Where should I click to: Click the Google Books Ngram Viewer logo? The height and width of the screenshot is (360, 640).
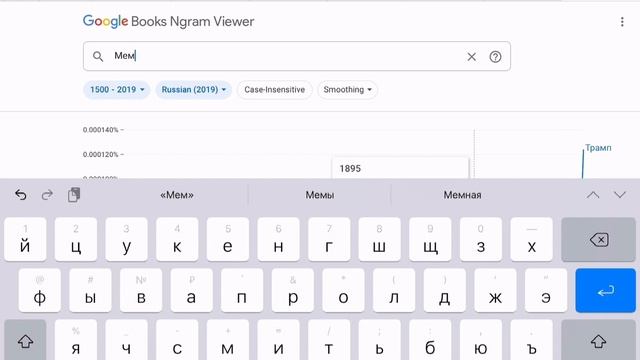(168, 21)
